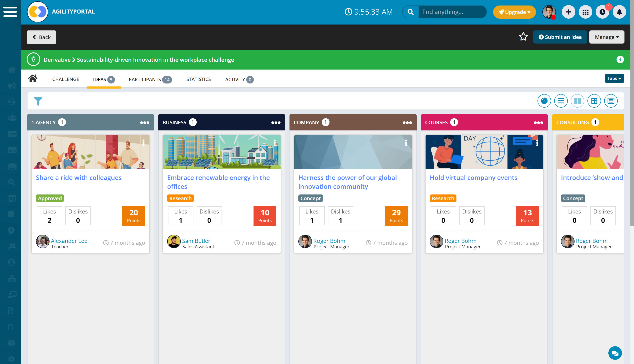Expand the Upgrade dropdown
Viewport: 634px width, 364px height.
[x=514, y=12]
